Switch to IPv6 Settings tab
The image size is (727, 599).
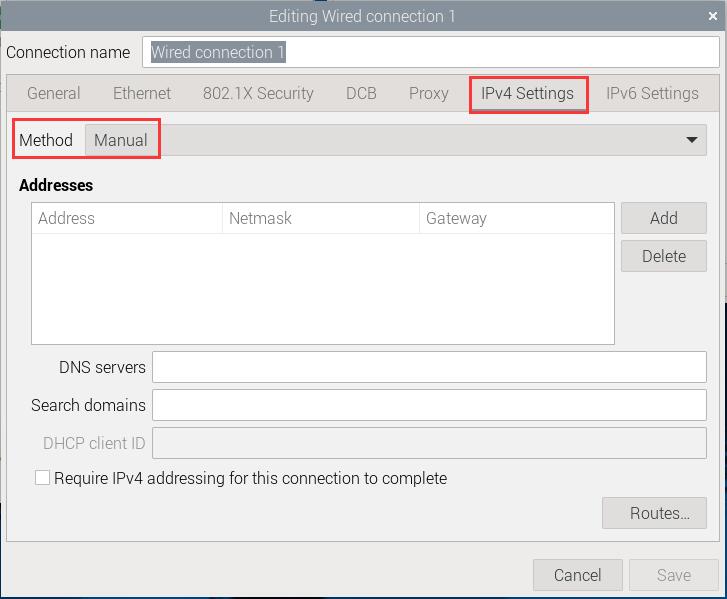(652, 93)
